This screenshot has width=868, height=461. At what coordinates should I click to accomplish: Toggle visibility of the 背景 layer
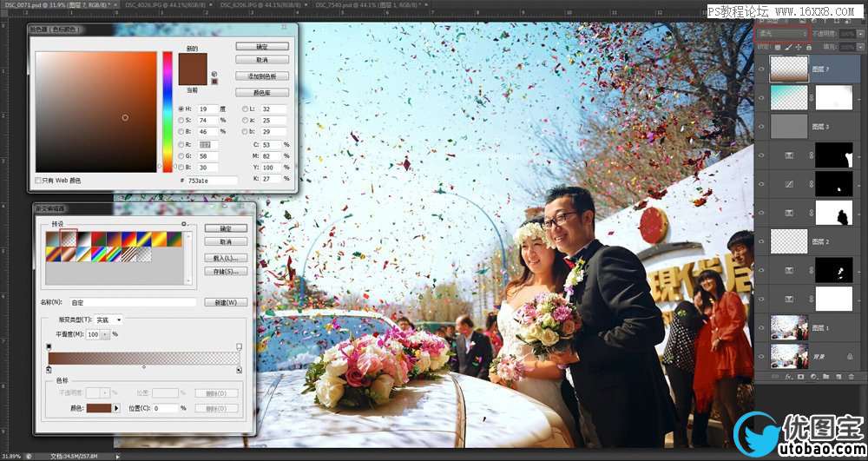761,357
